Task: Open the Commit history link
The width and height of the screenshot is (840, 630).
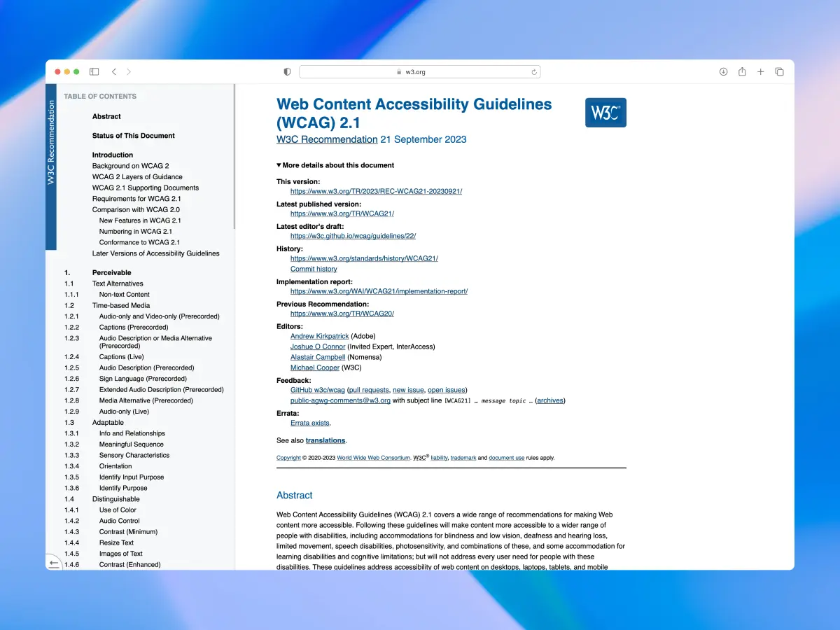Action: coord(314,269)
